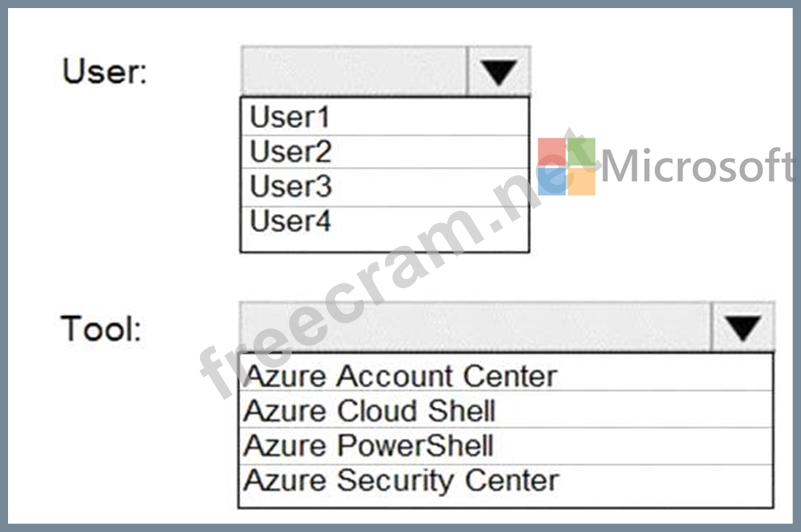Click the blue square of Microsoft logo
This screenshot has width=801, height=532.
[x=552, y=181]
